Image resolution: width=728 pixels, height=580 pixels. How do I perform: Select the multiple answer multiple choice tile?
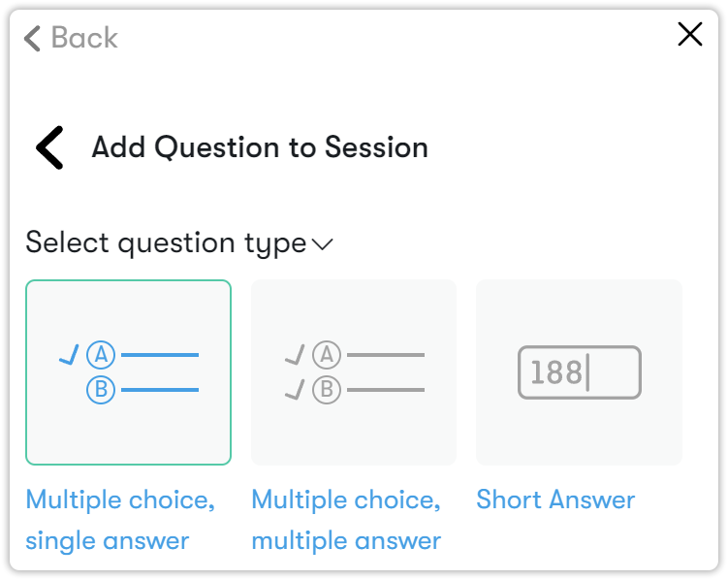click(x=353, y=372)
